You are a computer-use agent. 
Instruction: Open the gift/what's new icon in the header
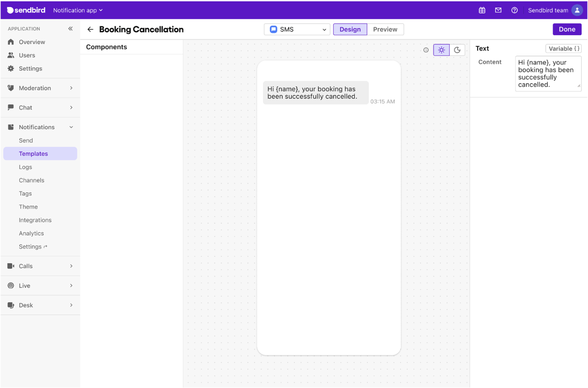coord(482,10)
